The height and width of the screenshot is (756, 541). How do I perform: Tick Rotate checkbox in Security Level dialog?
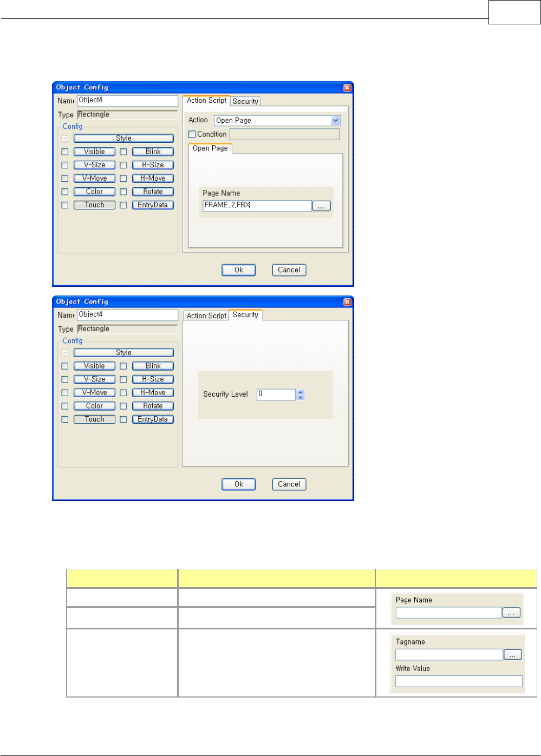[x=123, y=406]
